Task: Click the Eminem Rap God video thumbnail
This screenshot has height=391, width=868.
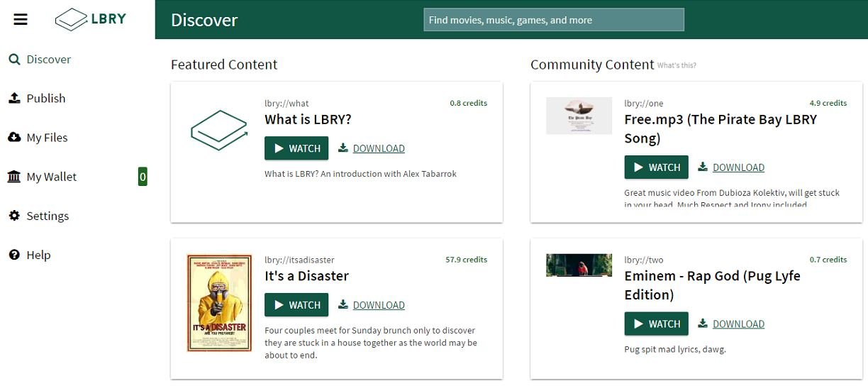Action: click(x=579, y=265)
